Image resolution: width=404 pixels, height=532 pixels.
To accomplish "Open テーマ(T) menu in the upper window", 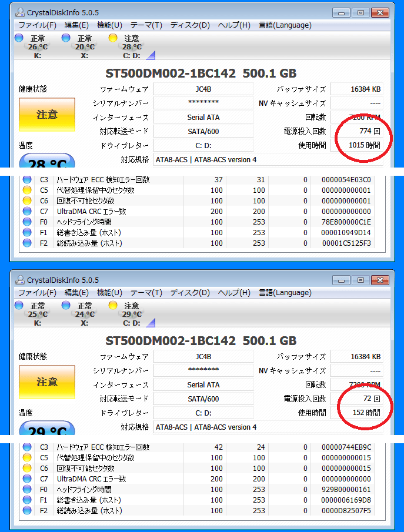I will pyautogui.click(x=146, y=25).
